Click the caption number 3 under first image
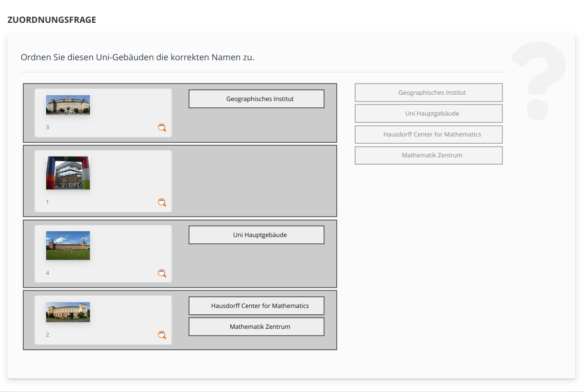The image size is (584, 392). click(x=48, y=127)
